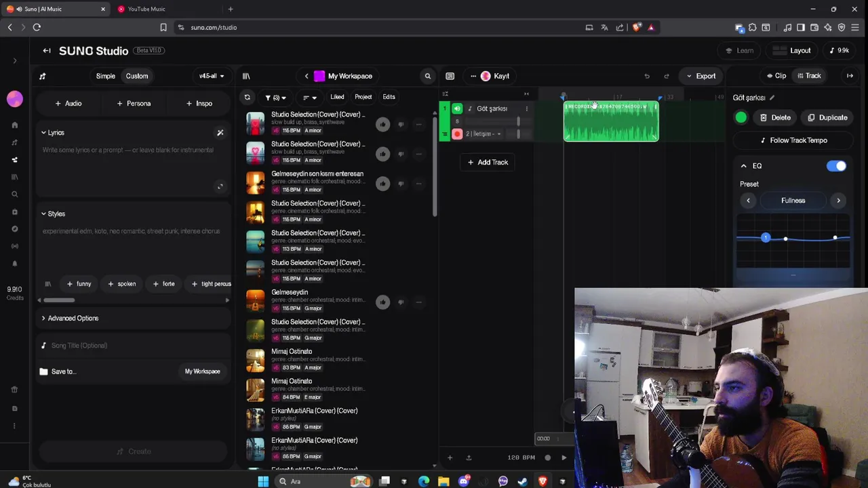868x488 pixels.
Task: Click the profile avatar in sidebar
Action: pos(14,100)
